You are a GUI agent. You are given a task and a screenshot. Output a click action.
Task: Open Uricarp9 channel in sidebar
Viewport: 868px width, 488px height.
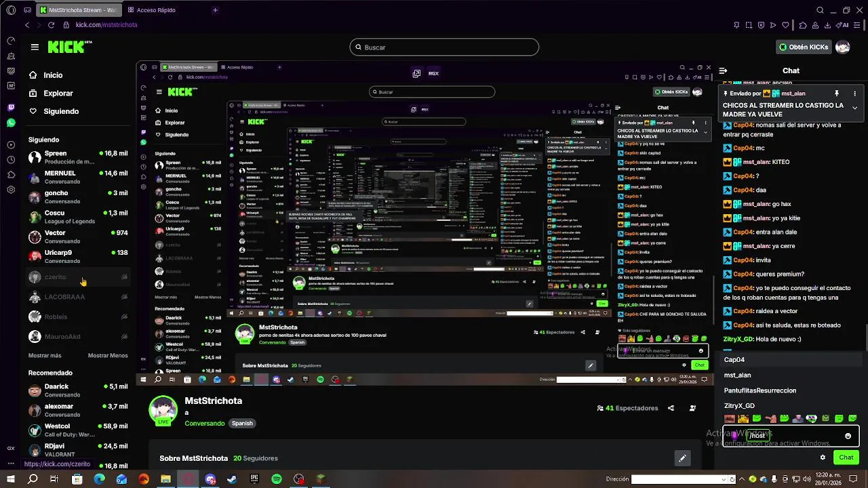[78, 257]
